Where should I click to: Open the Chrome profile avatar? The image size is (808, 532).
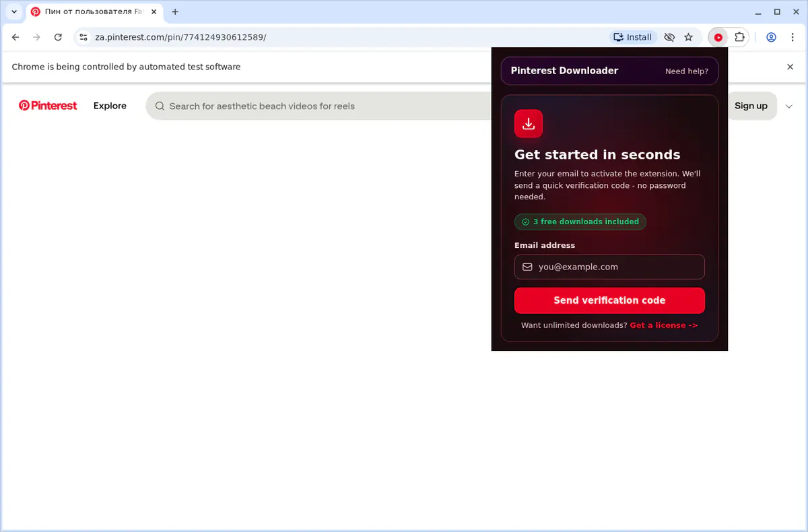click(x=772, y=38)
